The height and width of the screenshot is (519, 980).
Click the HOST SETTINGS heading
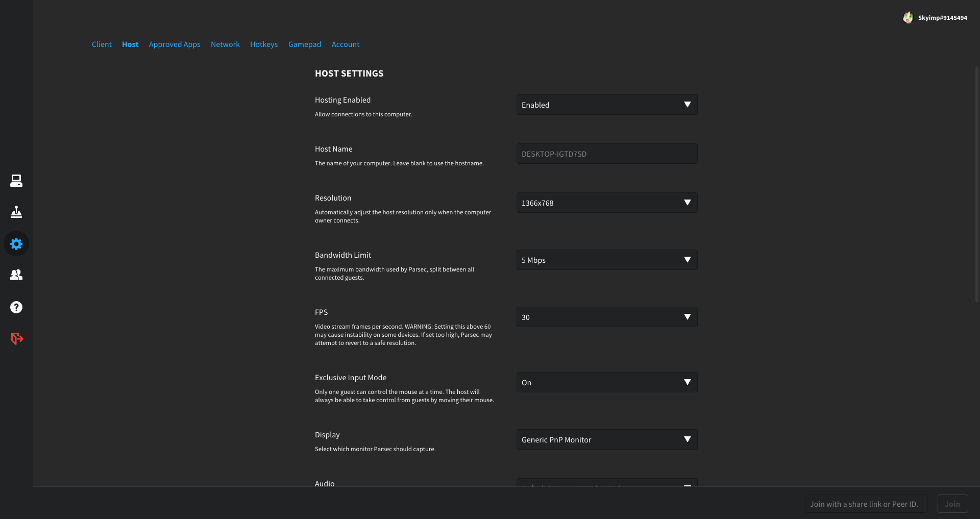point(349,73)
